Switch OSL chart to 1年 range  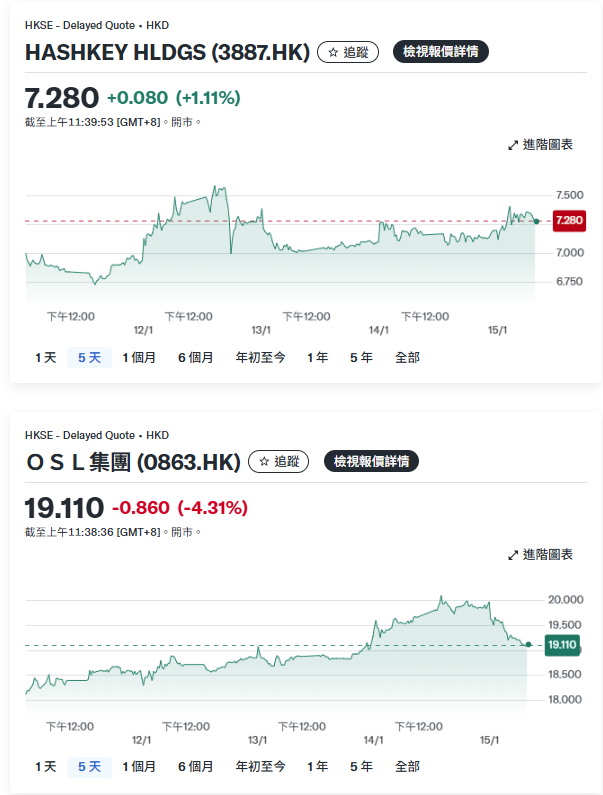click(317, 766)
